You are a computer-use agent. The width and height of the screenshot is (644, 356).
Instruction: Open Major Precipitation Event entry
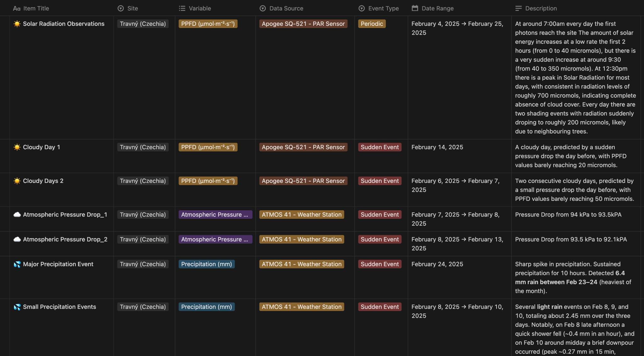pyautogui.click(x=58, y=264)
